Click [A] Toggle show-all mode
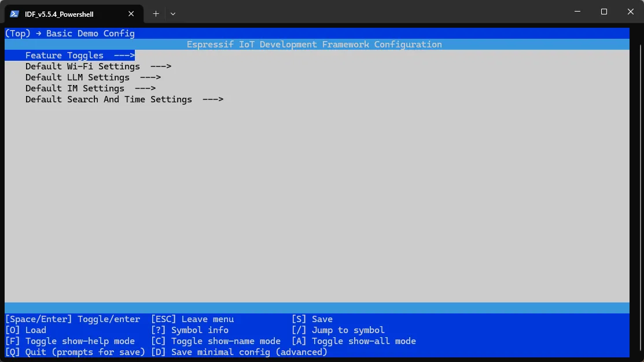This screenshot has height=362, width=644. [354, 341]
